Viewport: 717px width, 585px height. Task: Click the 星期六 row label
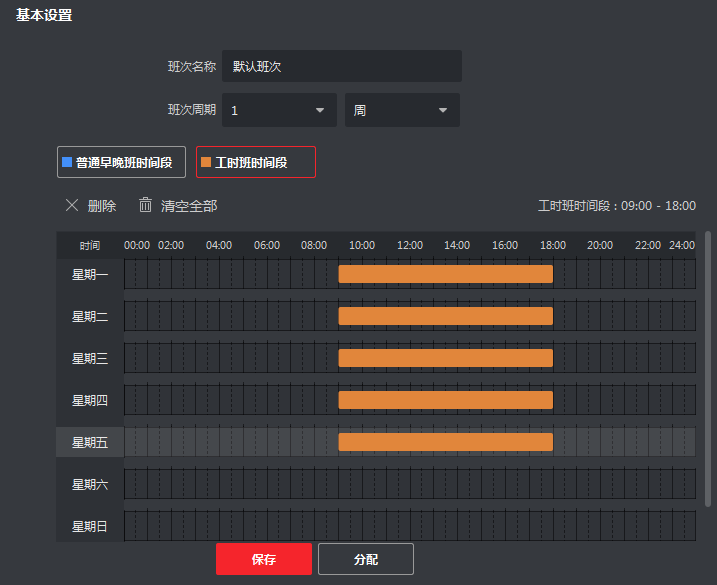(x=90, y=484)
